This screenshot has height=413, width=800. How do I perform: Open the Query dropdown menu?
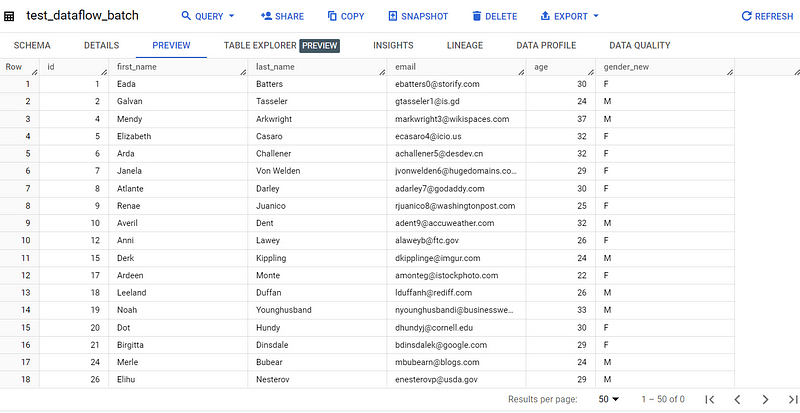[x=208, y=17]
